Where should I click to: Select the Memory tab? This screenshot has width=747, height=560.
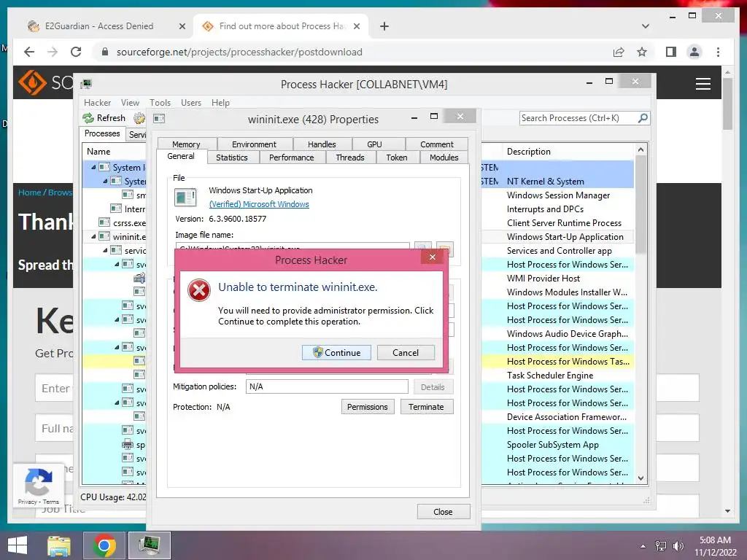pos(186,144)
